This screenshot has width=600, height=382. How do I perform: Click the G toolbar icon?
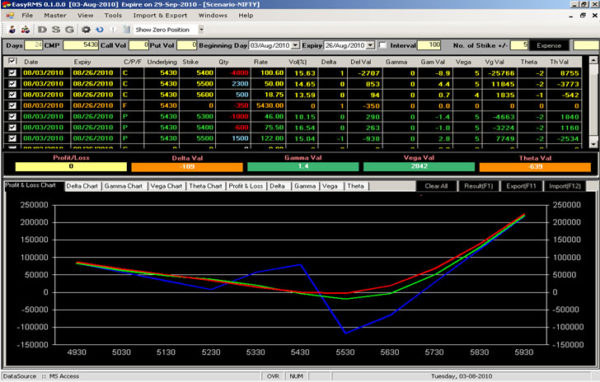(69, 29)
